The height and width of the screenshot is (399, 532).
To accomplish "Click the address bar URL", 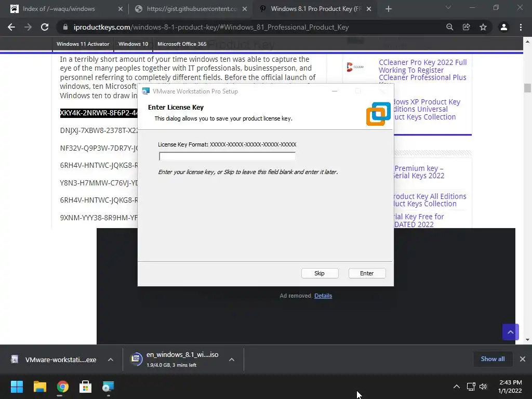I will pos(211,27).
